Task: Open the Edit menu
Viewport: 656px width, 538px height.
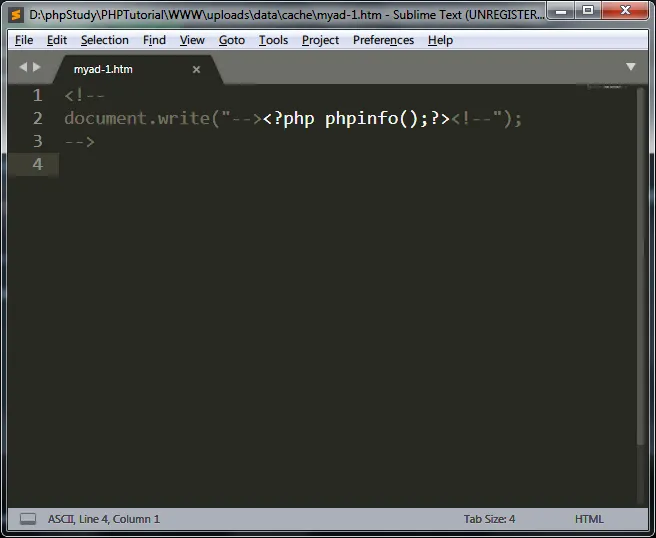Action: coord(57,40)
